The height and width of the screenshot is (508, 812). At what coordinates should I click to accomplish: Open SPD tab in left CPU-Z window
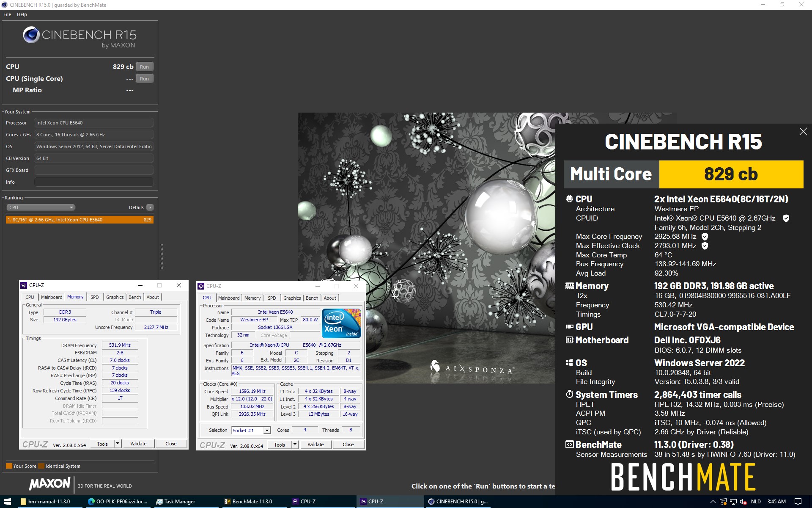tap(95, 297)
